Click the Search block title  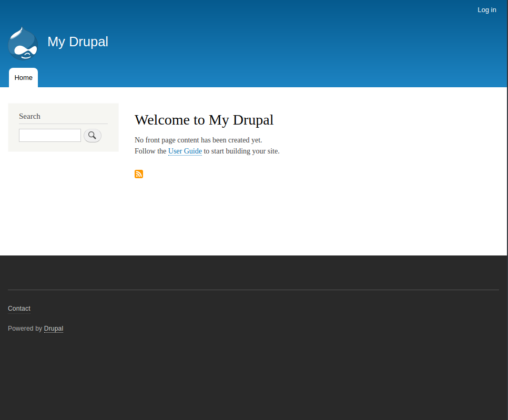tap(29, 116)
